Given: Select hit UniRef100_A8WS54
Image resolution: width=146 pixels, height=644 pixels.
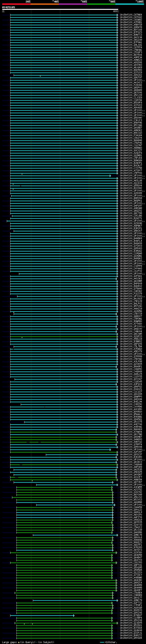Looking at the screenshot, I should 131,480.
